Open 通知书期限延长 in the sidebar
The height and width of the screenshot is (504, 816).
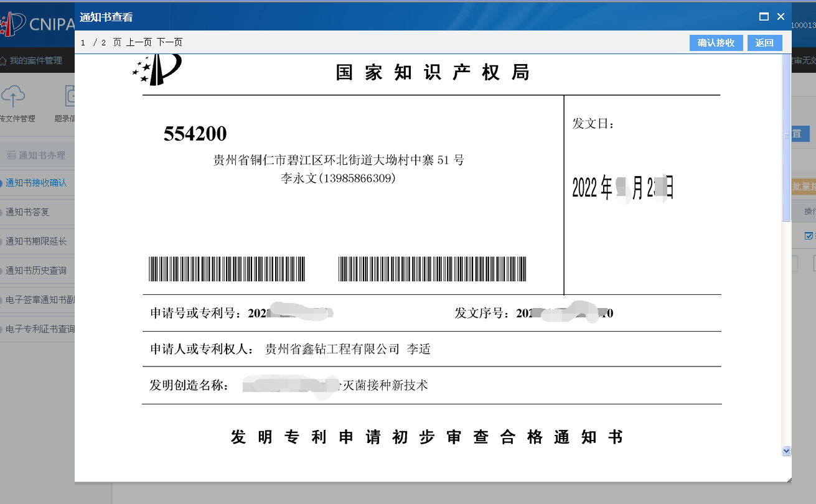36,241
